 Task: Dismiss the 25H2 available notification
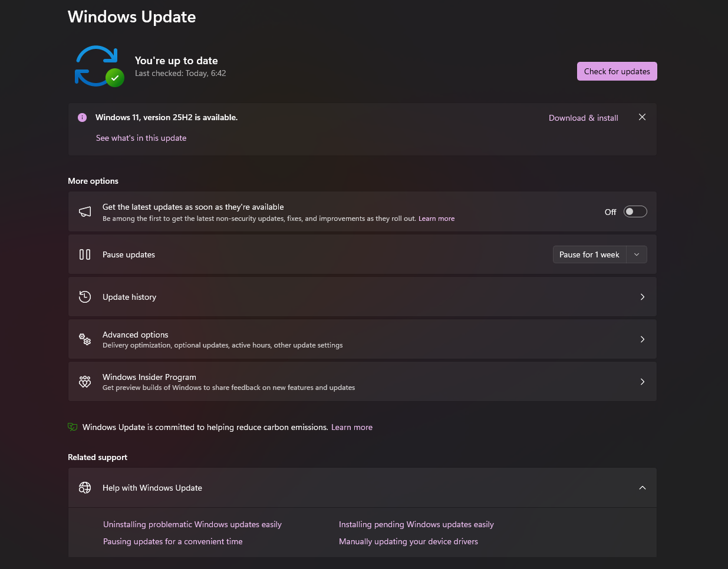point(643,117)
